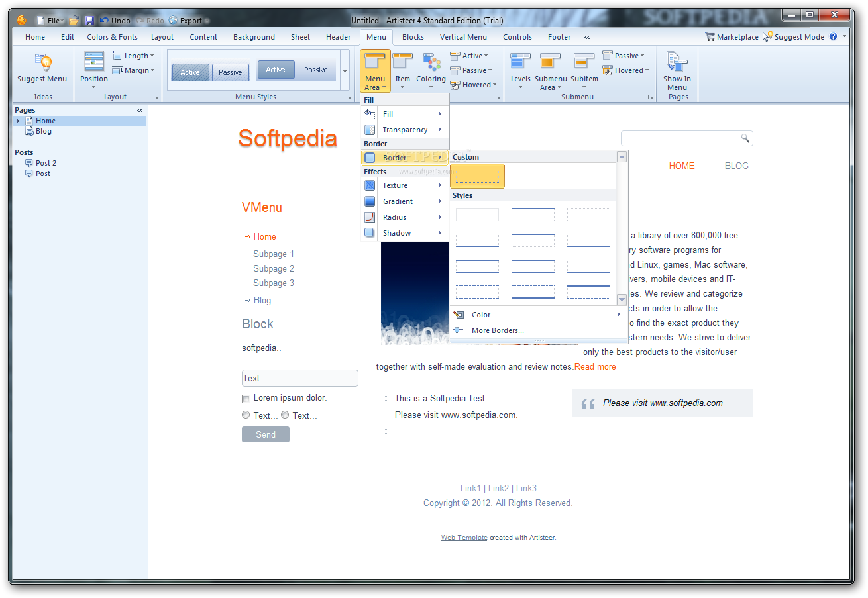Screen dimensions: 868x598
Task: Select Blog page in Pages tree
Action: pos(44,131)
